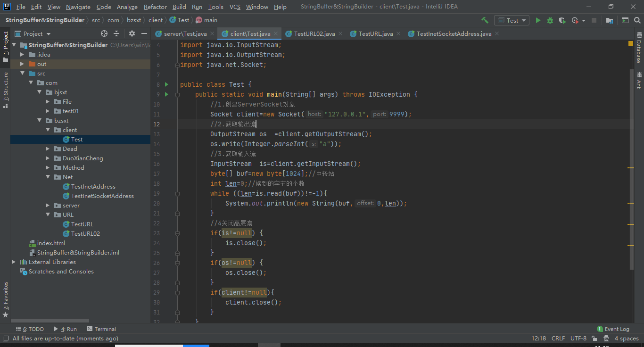644x347 pixels.
Task: Close the TestURL.java tab
Action: pos(398,33)
